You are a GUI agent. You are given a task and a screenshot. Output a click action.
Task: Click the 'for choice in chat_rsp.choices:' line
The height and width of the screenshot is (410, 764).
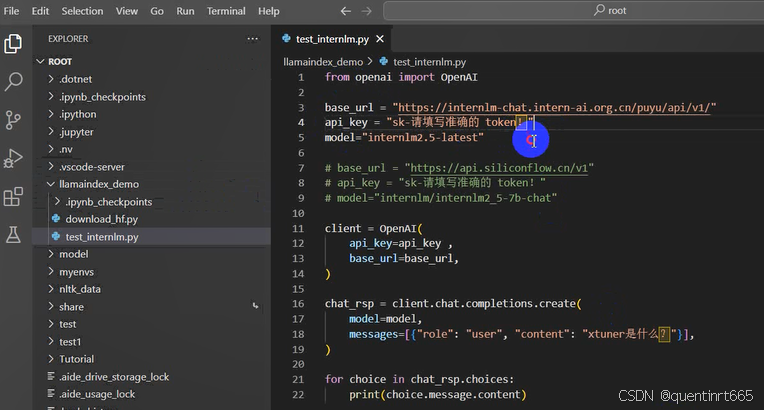pos(419,379)
